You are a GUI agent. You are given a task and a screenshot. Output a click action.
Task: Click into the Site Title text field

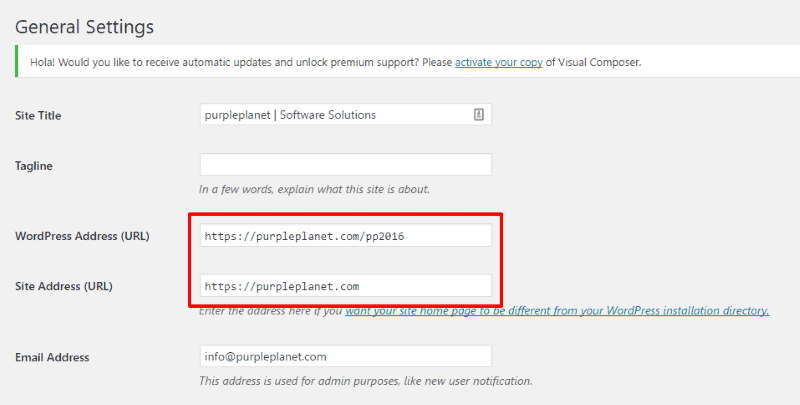tap(335, 115)
